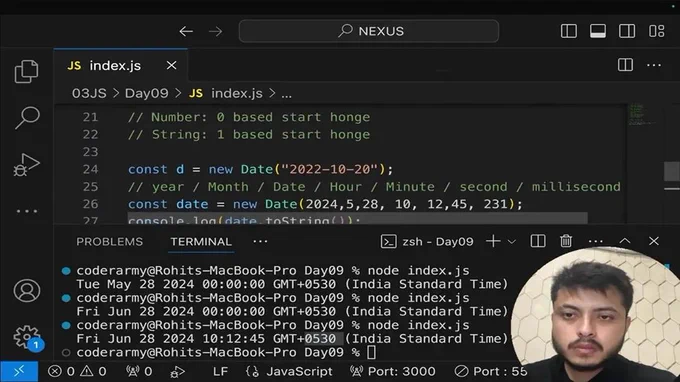Maximize the panel with the chevron up
This screenshot has height=382, width=680.
pyautogui.click(x=624, y=241)
